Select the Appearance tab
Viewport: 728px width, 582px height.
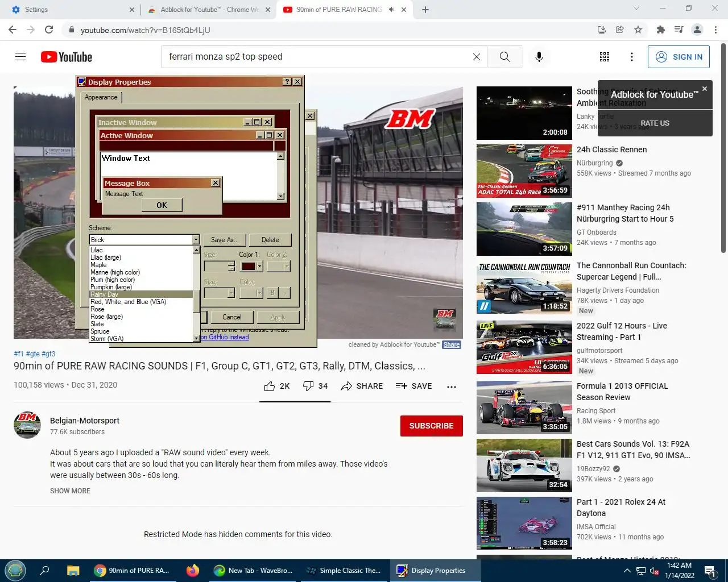pyautogui.click(x=101, y=97)
